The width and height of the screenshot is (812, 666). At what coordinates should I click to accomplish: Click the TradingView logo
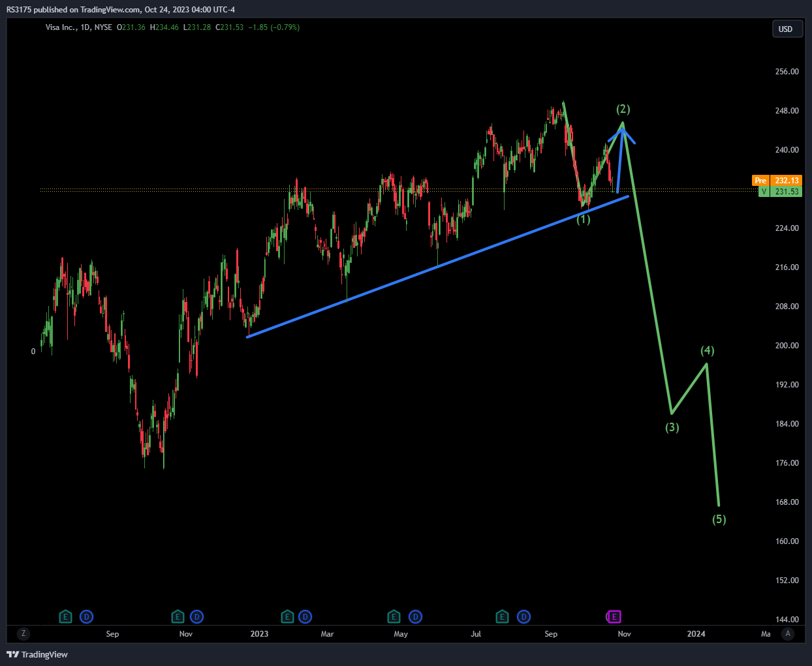coord(37,654)
